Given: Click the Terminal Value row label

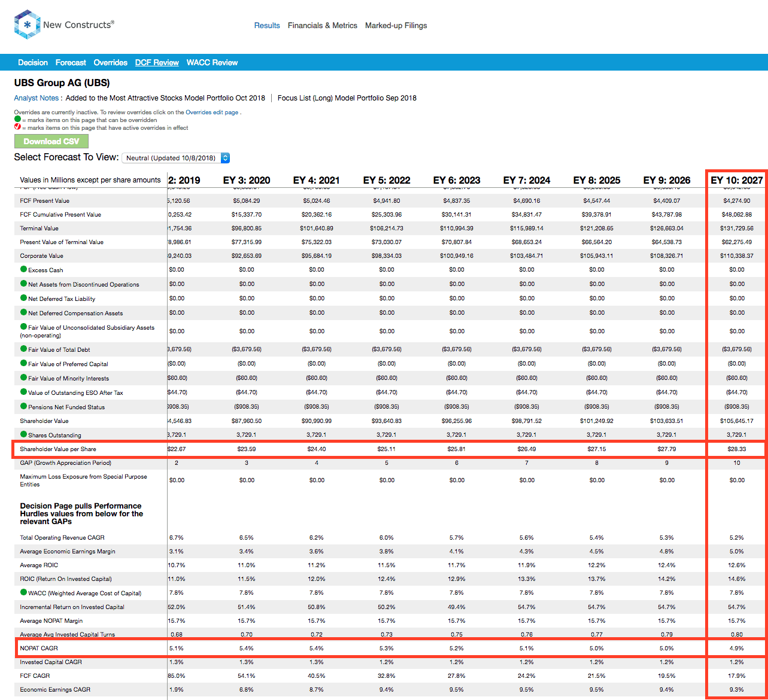Looking at the screenshot, I should pyautogui.click(x=40, y=228).
